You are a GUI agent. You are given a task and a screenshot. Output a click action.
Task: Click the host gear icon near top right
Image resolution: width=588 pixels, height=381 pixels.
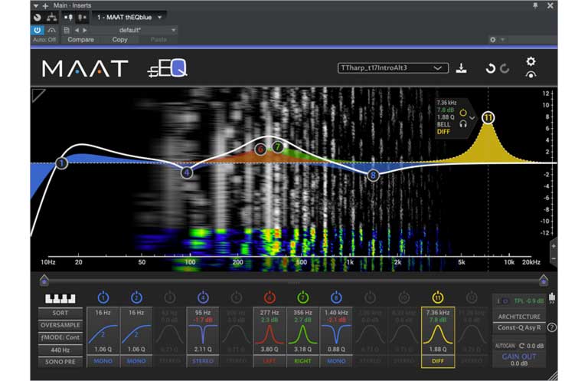click(493, 39)
